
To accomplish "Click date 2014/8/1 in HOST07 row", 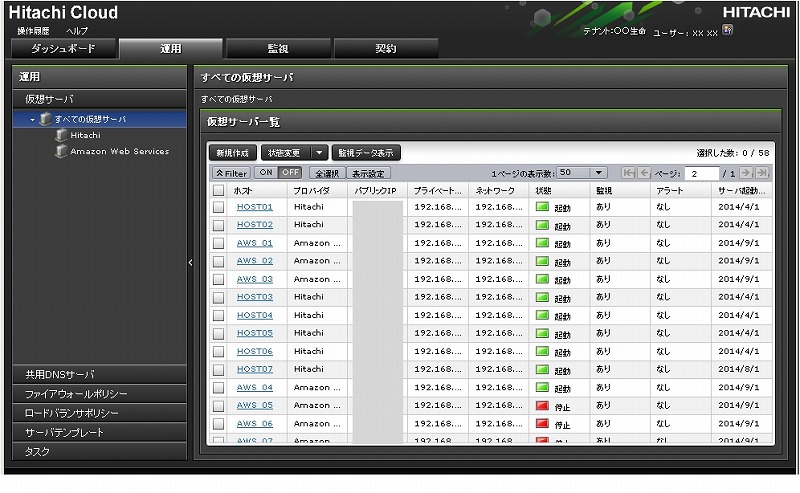I will coord(738,369).
